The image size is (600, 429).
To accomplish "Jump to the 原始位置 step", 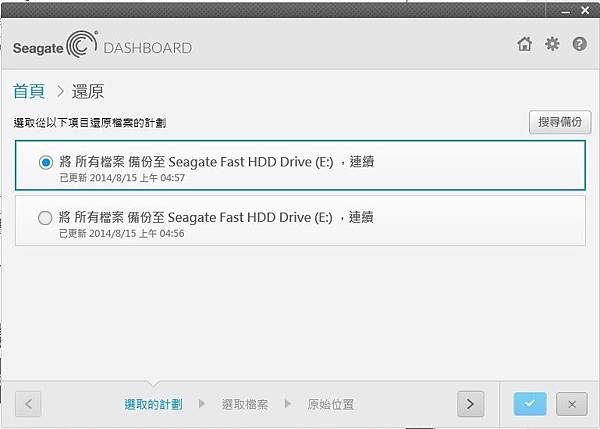I will coord(330,405).
